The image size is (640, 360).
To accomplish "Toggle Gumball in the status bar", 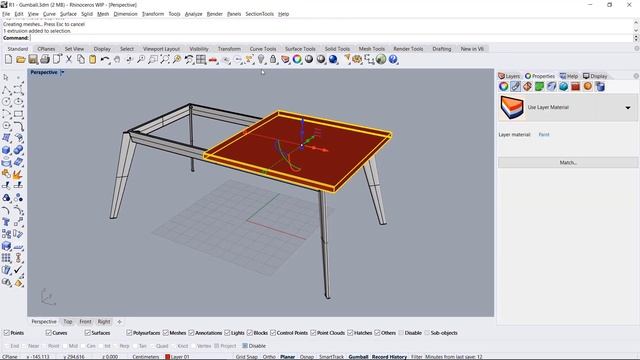I will pyautogui.click(x=358, y=357).
